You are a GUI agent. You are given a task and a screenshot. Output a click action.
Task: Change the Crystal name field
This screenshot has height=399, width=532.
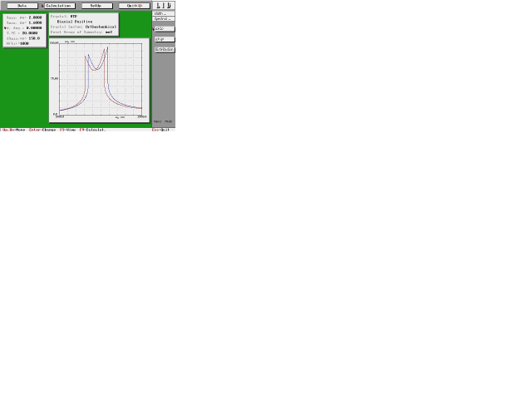[74, 16]
